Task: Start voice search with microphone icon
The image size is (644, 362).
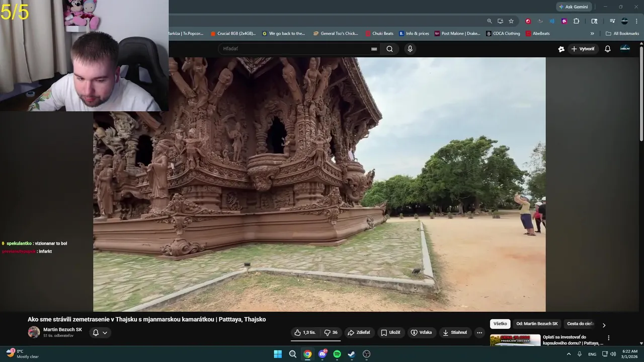Action: pyautogui.click(x=410, y=49)
